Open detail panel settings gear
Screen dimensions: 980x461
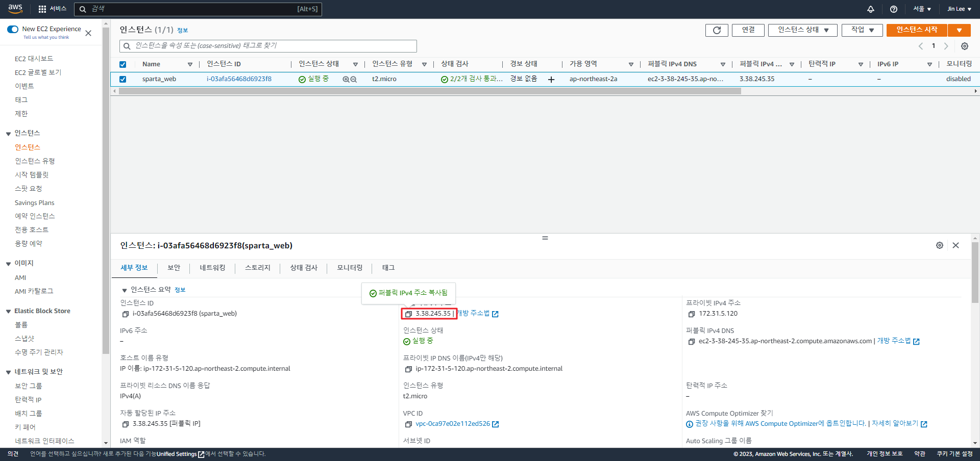940,245
